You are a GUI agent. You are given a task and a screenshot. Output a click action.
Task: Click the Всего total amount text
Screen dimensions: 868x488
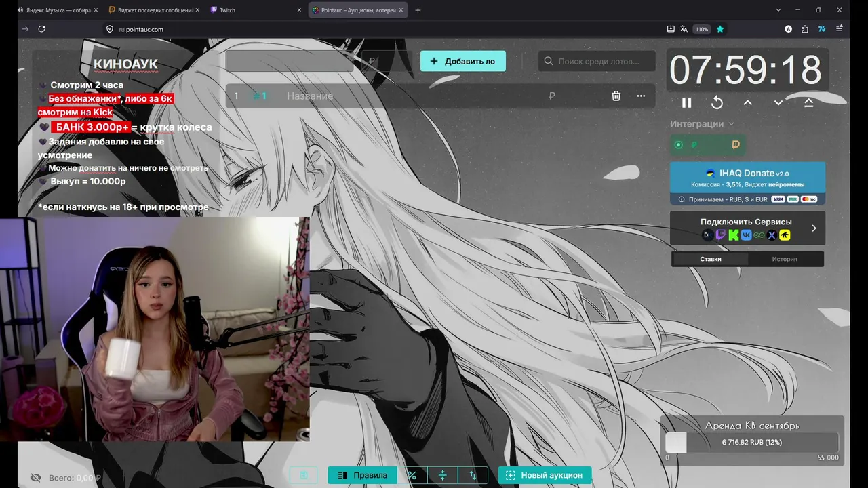[75, 478]
